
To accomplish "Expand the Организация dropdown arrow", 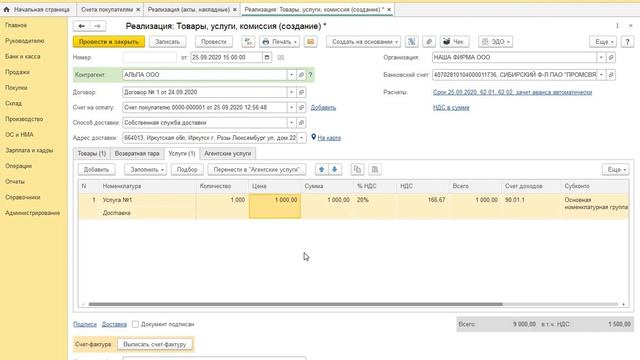I will click(x=601, y=58).
